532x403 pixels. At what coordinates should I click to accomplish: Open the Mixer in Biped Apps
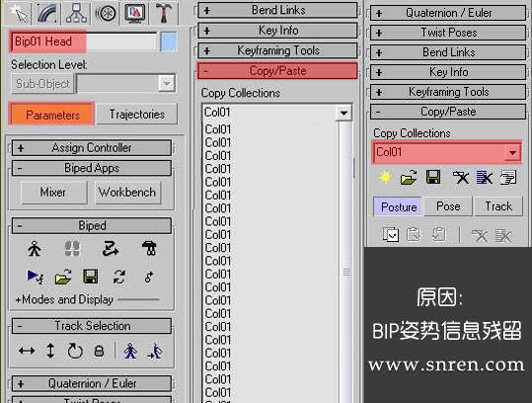click(x=53, y=193)
